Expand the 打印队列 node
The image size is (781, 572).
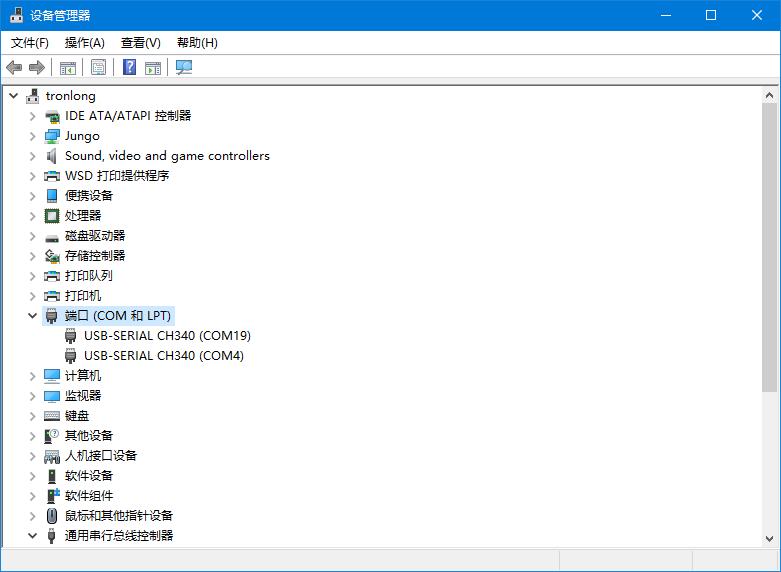pyautogui.click(x=32, y=276)
